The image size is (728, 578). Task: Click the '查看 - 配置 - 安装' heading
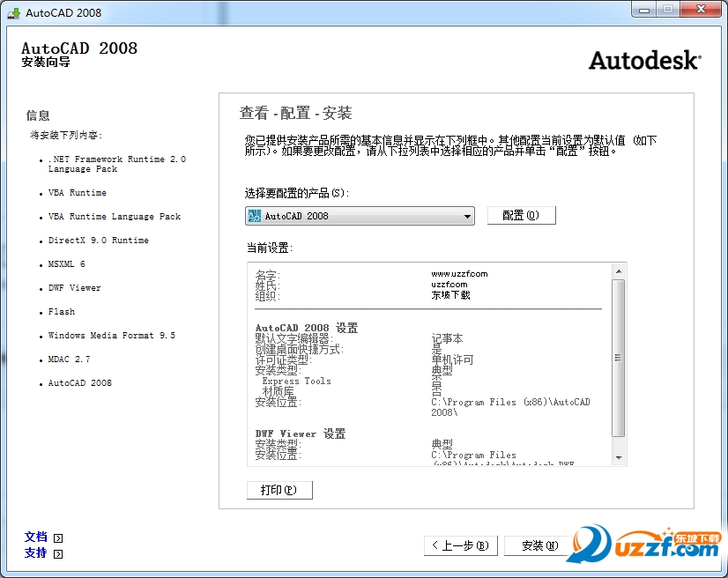[296, 113]
